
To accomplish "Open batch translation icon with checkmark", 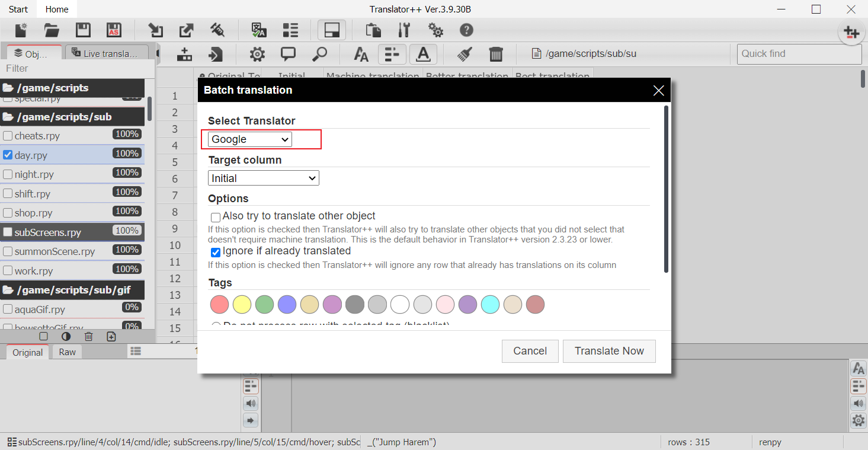I will point(258,30).
